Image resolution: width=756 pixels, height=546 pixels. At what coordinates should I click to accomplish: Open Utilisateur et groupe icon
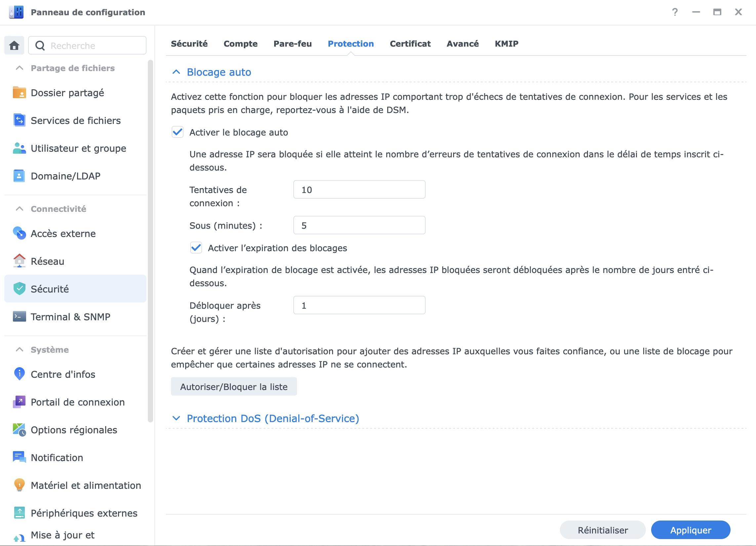click(19, 148)
